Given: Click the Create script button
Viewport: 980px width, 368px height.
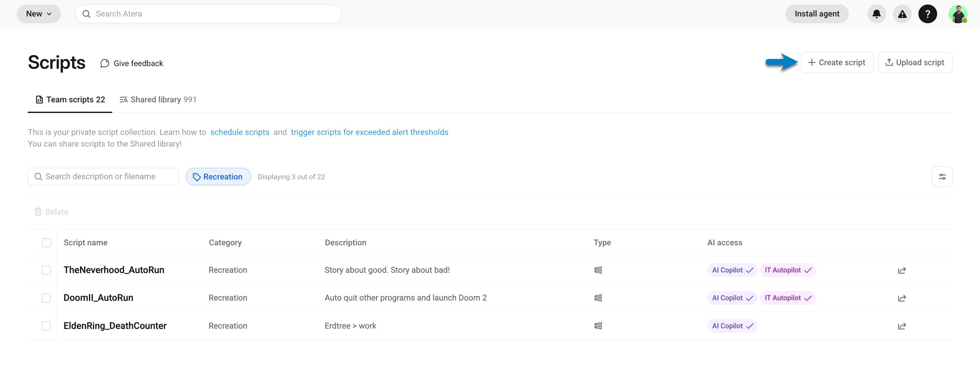Looking at the screenshot, I should (x=837, y=63).
